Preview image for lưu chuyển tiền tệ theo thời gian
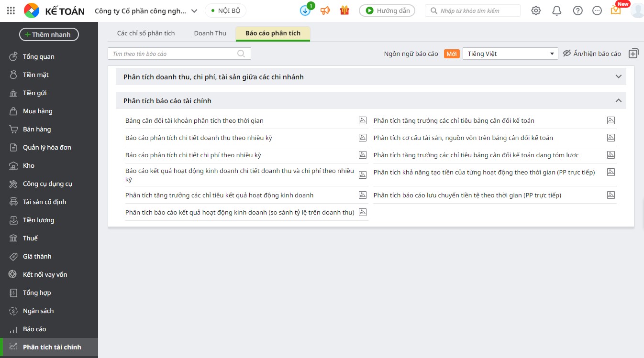The image size is (644, 358). (x=611, y=195)
